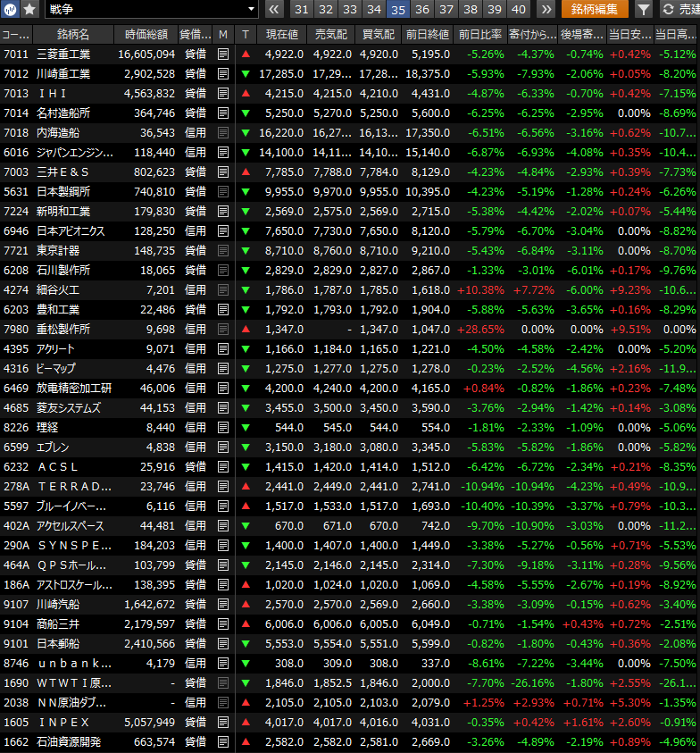
Task: Select list tab 40
Action: [x=519, y=10]
